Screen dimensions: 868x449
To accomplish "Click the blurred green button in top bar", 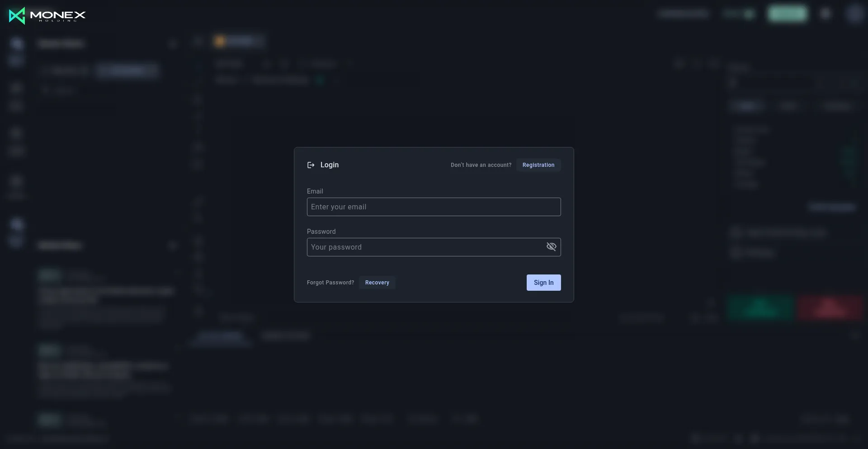I will (787, 14).
